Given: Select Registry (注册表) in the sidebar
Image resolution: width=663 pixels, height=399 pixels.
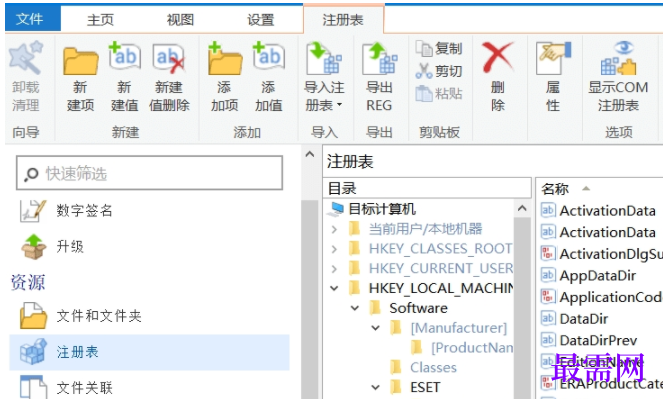Looking at the screenshot, I should coord(149,352).
